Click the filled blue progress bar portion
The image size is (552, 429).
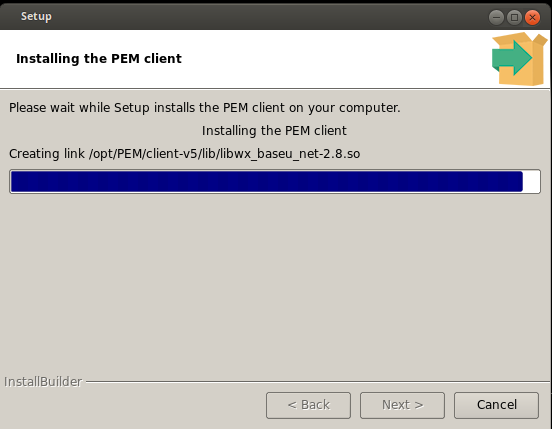[x=266, y=182]
